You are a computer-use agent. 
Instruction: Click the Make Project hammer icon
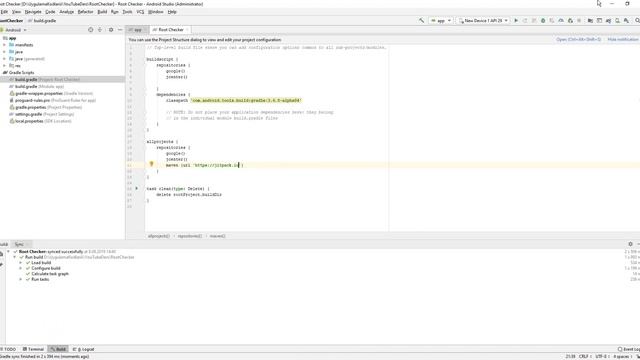point(421,20)
